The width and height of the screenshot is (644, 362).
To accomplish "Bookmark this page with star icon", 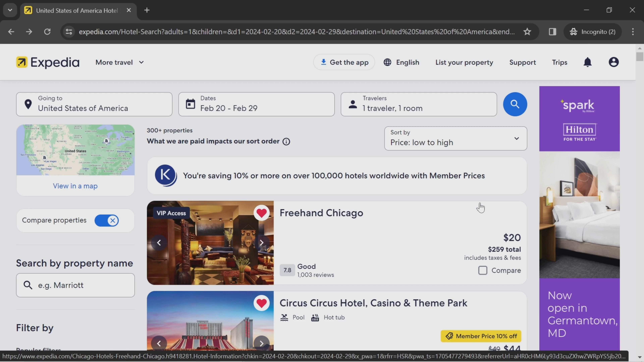I will point(527,32).
